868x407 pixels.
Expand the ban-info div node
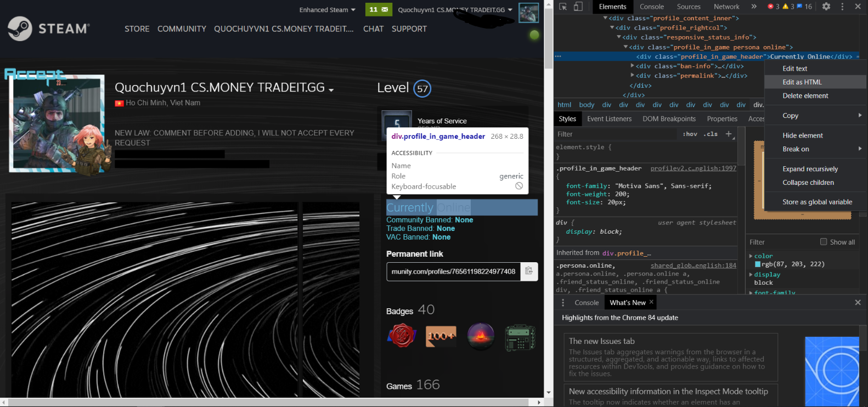tap(632, 66)
